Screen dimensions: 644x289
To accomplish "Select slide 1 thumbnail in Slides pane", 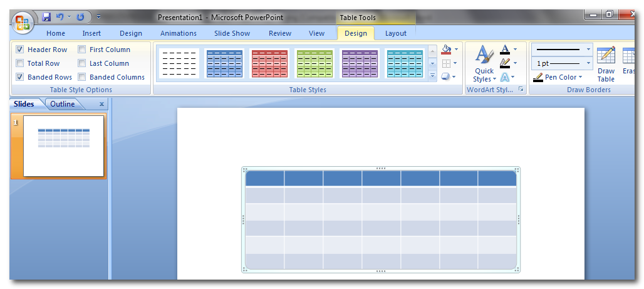I will (x=63, y=146).
